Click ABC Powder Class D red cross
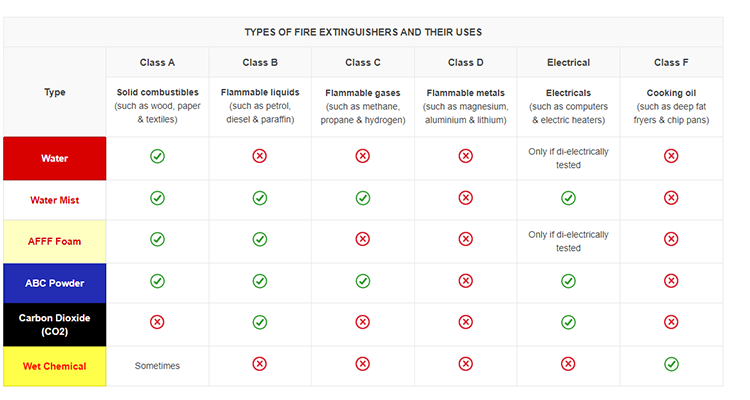The height and width of the screenshot is (400, 750). 465,281
